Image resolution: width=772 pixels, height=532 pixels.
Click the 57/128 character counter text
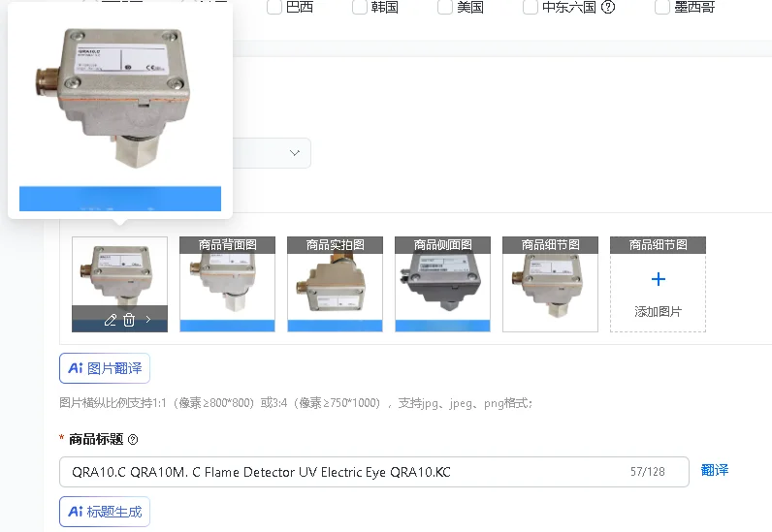coord(648,472)
